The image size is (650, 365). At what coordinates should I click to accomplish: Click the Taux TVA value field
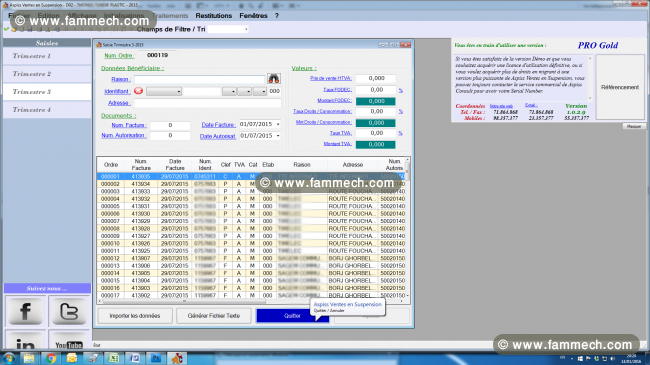tap(376, 133)
